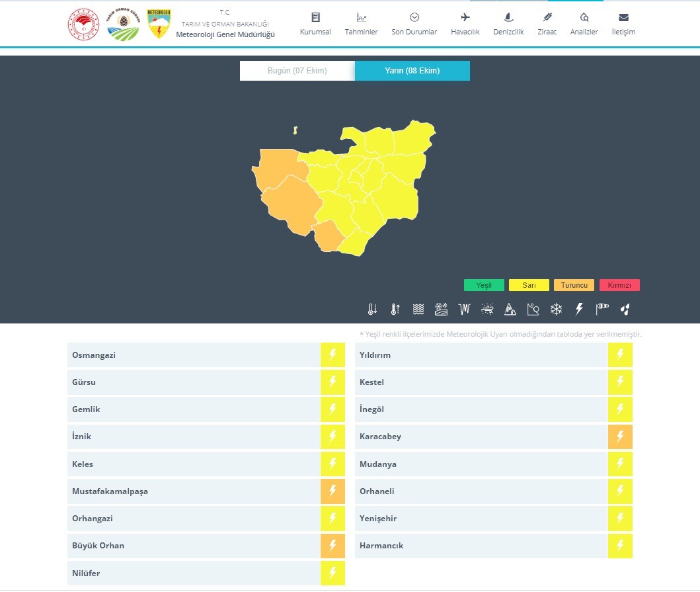This screenshot has height=592, width=700.
Task: Click the yellow lightning icon beside Osmangazi
Action: (332, 355)
